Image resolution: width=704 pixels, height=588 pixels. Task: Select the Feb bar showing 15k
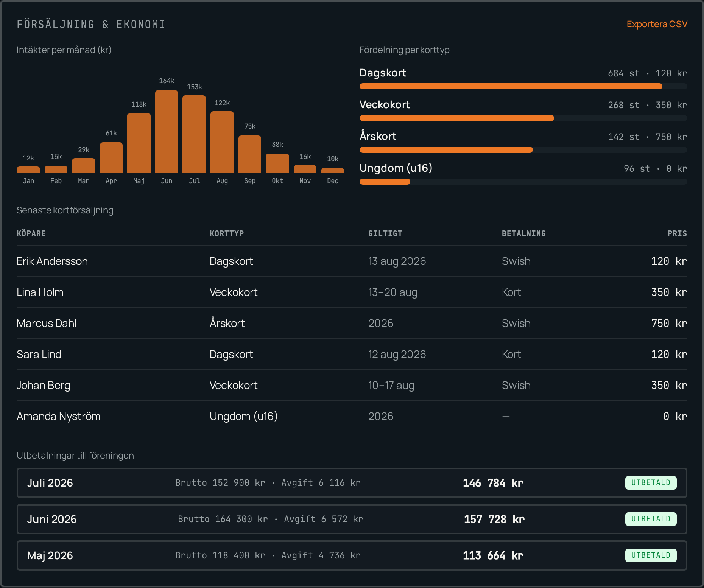pyautogui.click(x=56, y=170)
